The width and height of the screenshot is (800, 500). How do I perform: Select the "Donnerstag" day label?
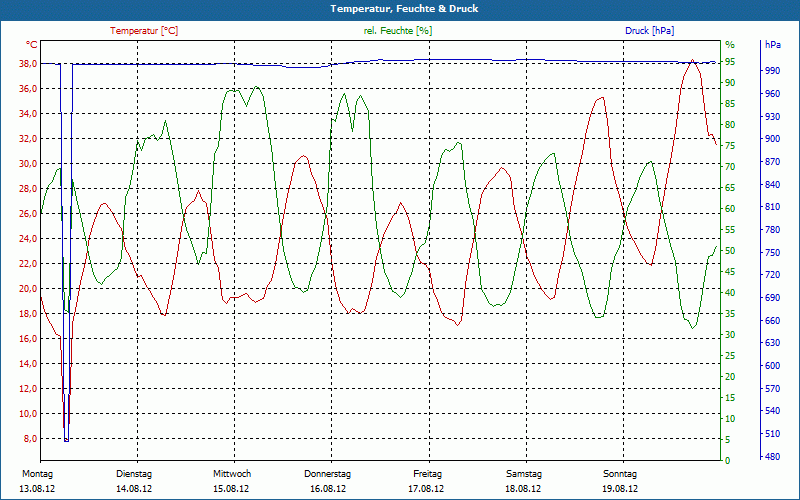click(328, 474)
